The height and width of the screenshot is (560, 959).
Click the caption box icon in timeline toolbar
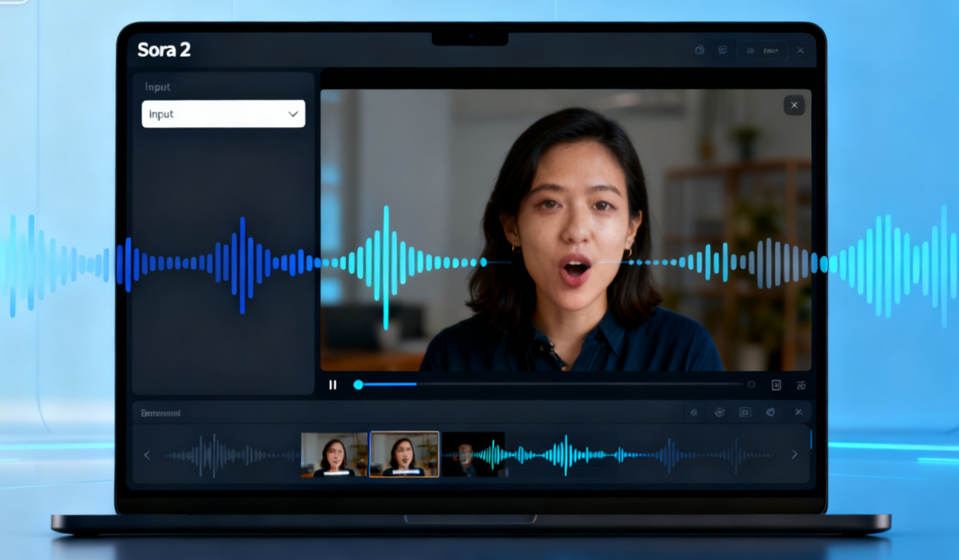(745, 412)
